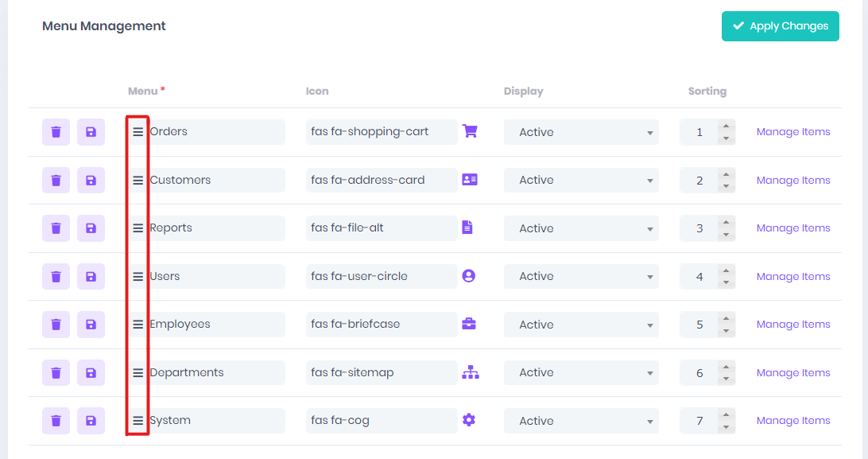Delete the Customers menu row
Screen dimensions: 868x459
[56, 180]
